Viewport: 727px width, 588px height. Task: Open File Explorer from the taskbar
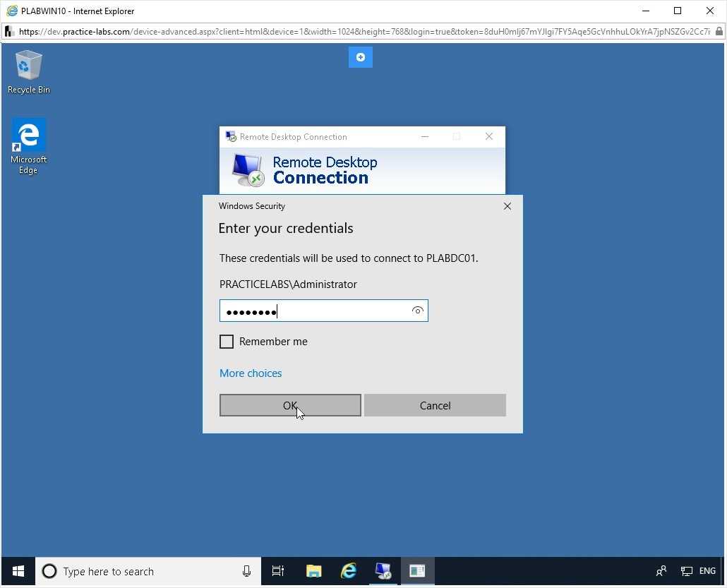314,571
